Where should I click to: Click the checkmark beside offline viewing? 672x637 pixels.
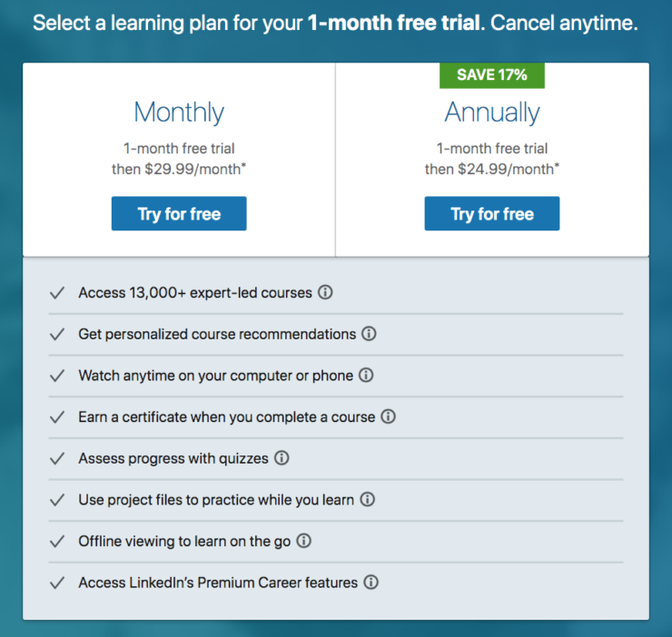[57, 541]
